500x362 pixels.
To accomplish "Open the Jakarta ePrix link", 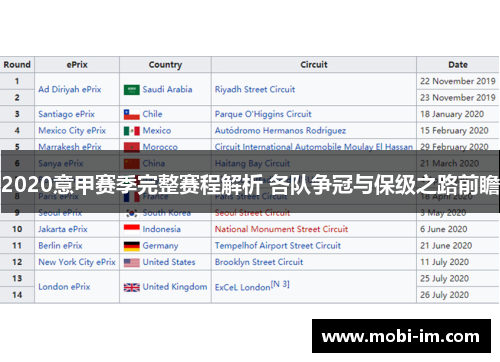I will coord(63,229).
